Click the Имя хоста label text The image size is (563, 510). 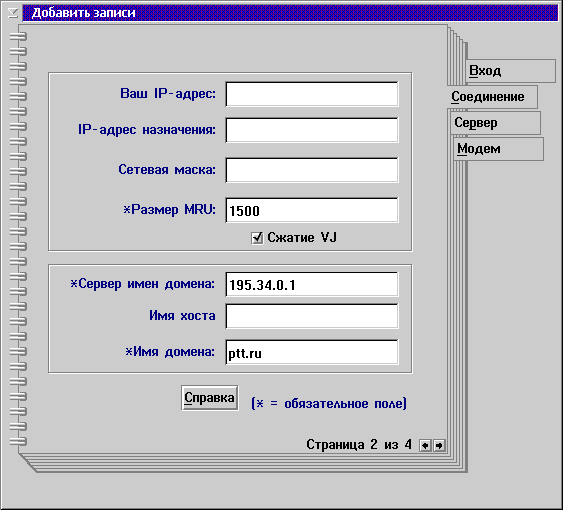(x=182, y=316)
